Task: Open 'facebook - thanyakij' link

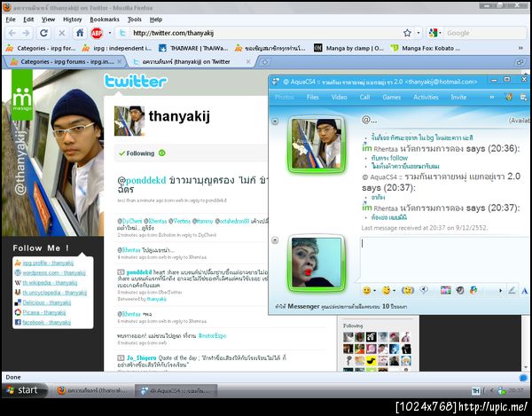Action: pyautogui.click(x=46, y=322)
